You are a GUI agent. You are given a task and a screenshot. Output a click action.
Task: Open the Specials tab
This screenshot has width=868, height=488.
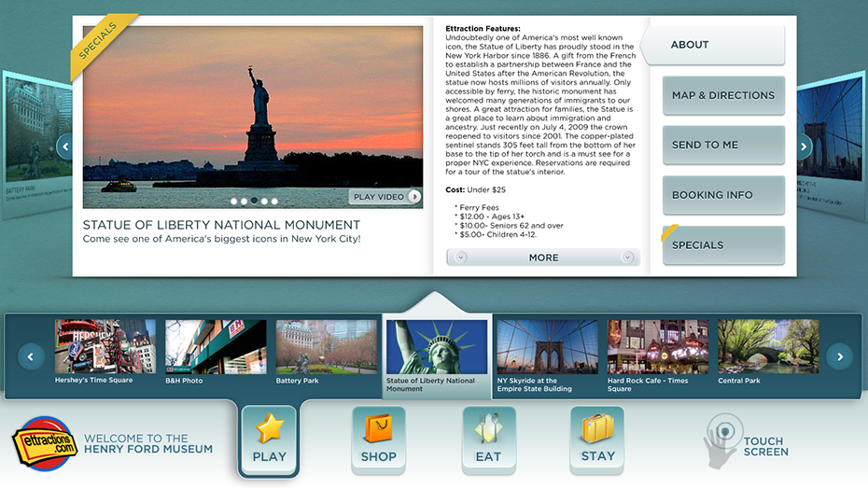pyautogui.click(x=723, y=245)
